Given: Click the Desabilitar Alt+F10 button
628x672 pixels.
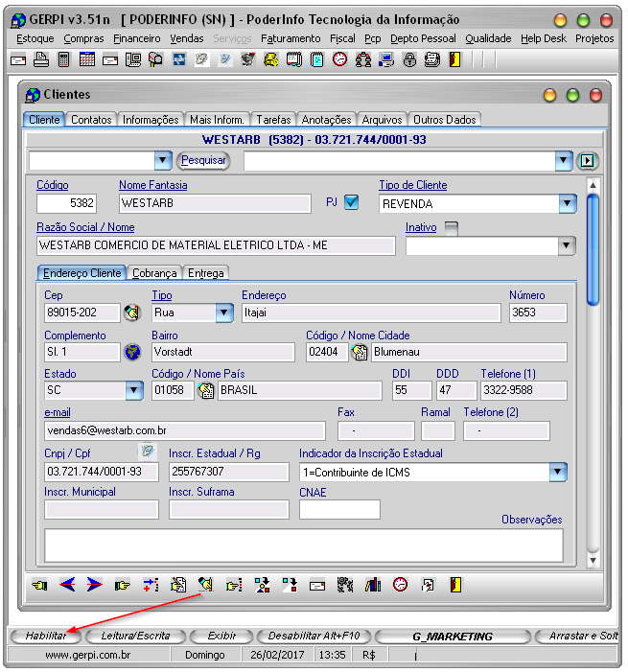Looking at the screenshot, I should [314, 636].
